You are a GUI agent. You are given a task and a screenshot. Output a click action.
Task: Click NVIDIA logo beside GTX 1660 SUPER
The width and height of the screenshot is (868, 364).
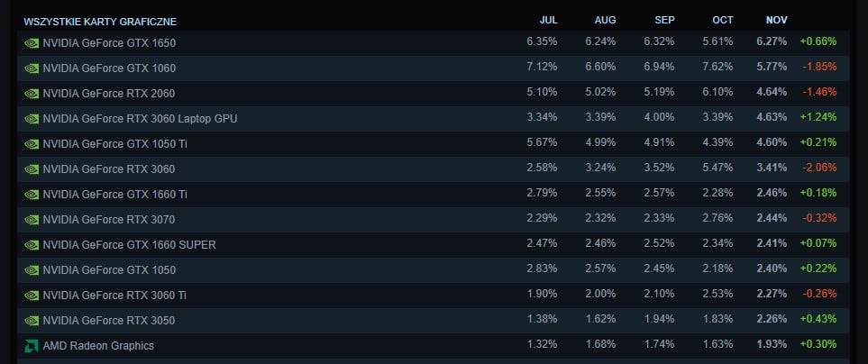point(32,244)
